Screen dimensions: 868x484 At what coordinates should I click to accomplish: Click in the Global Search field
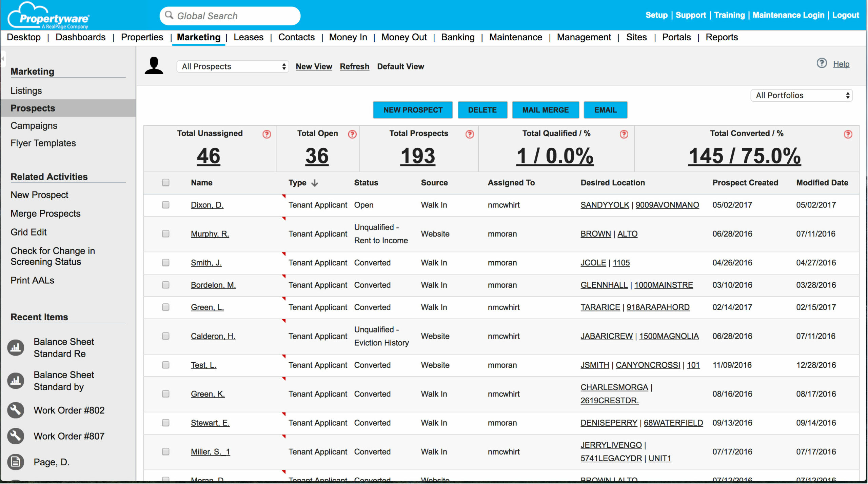pyautogui.click(x=230, y=16)
